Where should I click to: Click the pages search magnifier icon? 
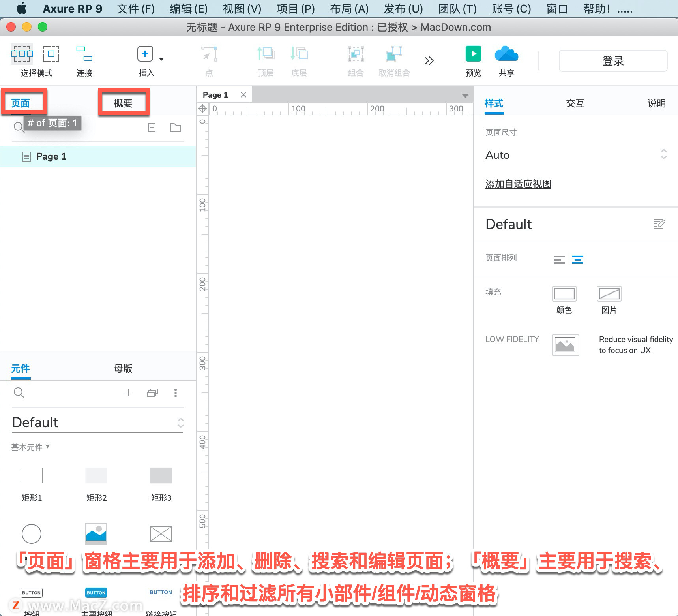pyautogui.click(x=19, y=127)
